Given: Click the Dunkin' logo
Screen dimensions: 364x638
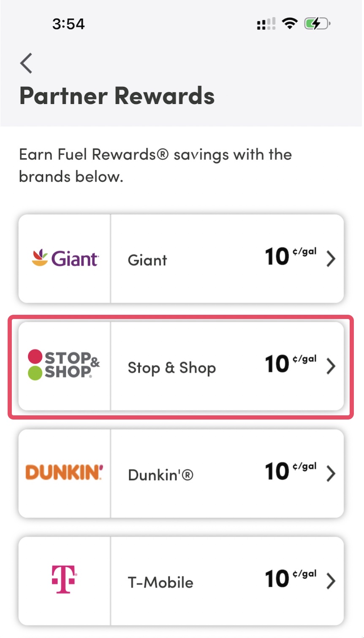Looking at the screenshot, I should click(x=64, y=472).
